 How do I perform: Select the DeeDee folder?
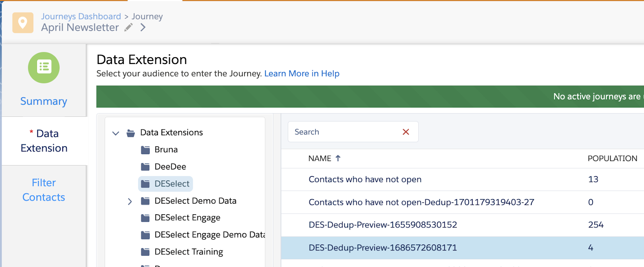point(170,167)
